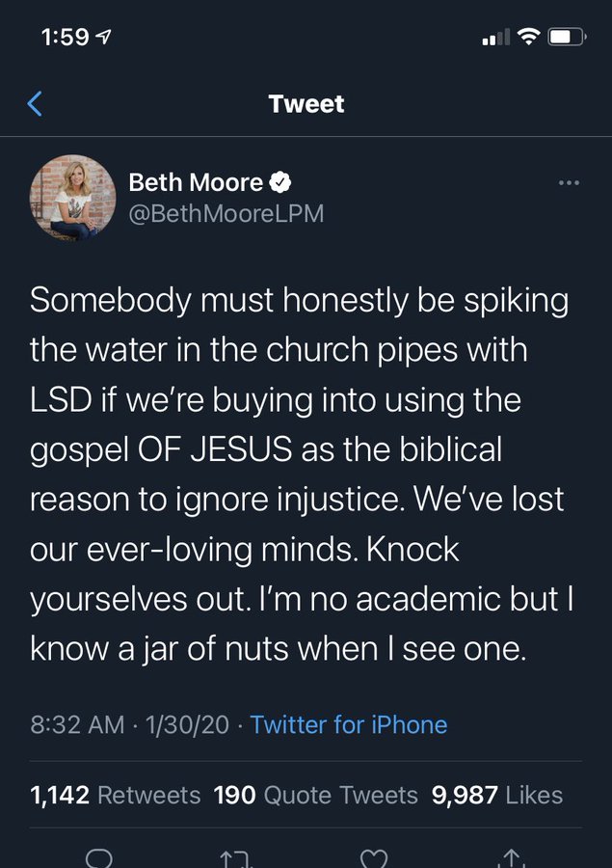Tap the Tweet header title
The image size is (612, 868).
[x=306, y=103]
